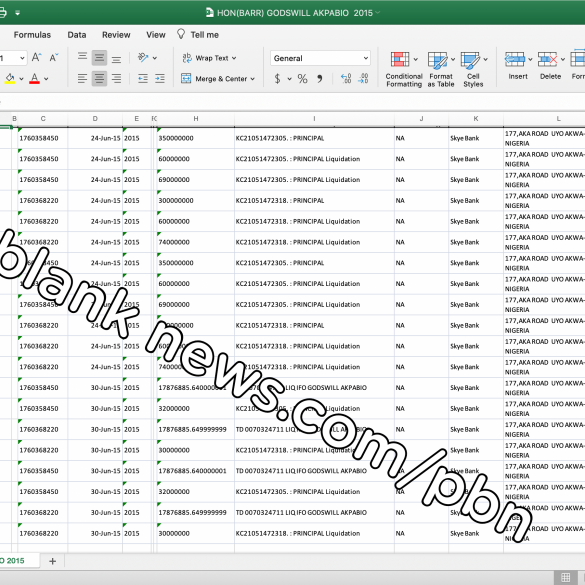
Task: Click the first row cell with 74000000
Action: [195, 242]
